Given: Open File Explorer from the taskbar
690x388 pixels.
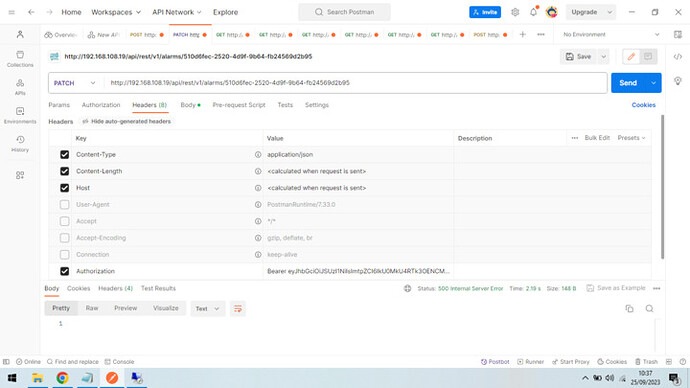Looking at the screenshot, I should point(37,378).
